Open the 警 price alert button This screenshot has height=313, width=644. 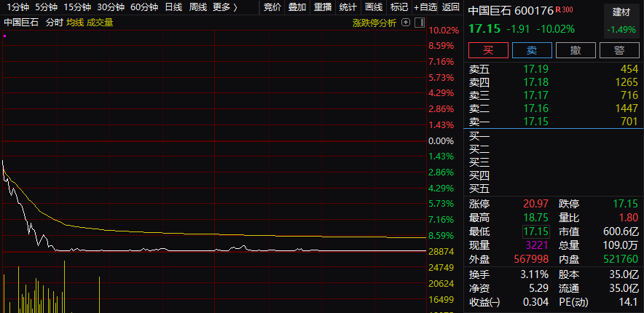pyautogui.click(x=619, y=50)
